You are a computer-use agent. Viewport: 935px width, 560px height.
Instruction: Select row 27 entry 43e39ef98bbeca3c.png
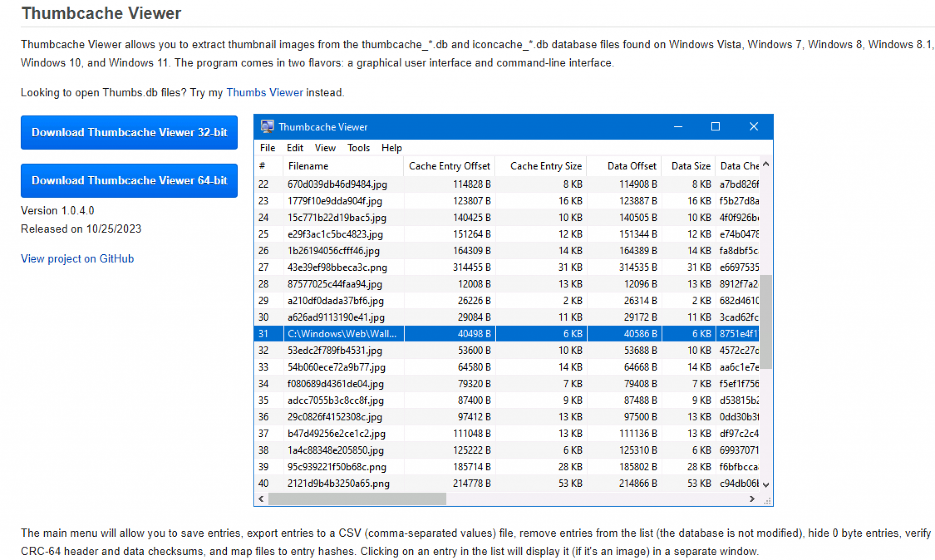tap(337, 267)
